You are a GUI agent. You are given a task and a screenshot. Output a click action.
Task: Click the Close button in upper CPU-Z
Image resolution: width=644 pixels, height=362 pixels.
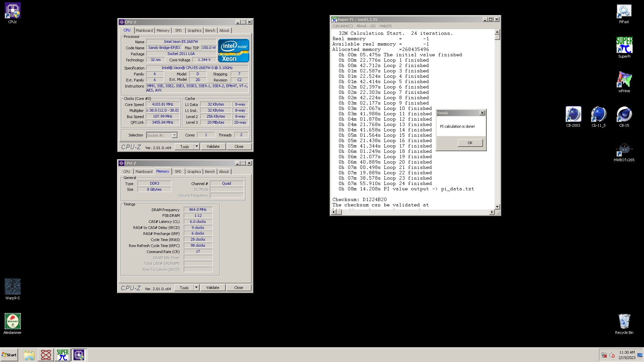pyautogui.click(x=239, y=146)
